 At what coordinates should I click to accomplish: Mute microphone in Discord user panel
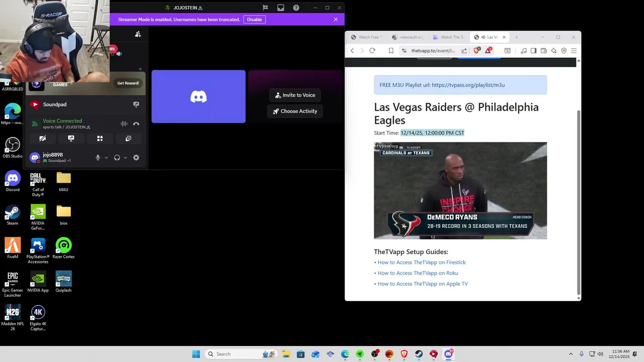98,157
